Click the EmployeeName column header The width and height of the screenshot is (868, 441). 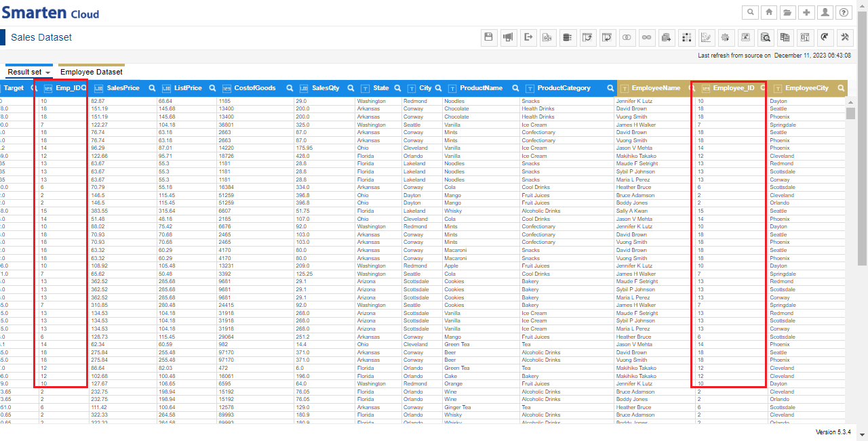coord(656,88)
